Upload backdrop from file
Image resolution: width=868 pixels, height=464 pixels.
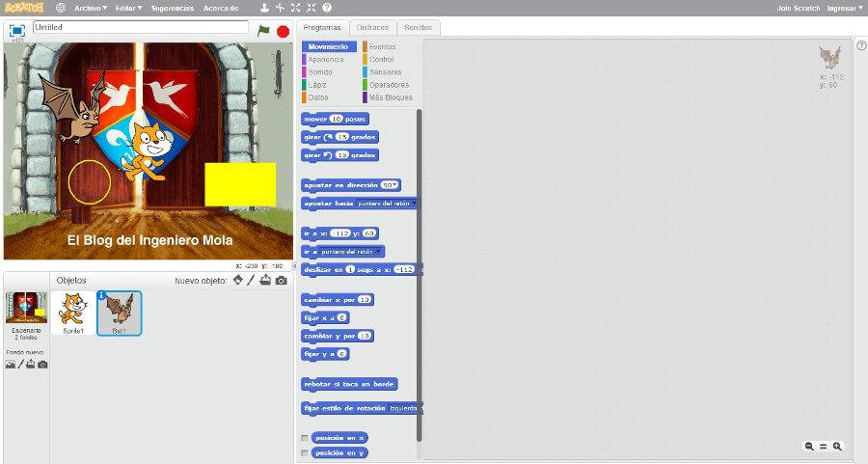click(31, 365)
